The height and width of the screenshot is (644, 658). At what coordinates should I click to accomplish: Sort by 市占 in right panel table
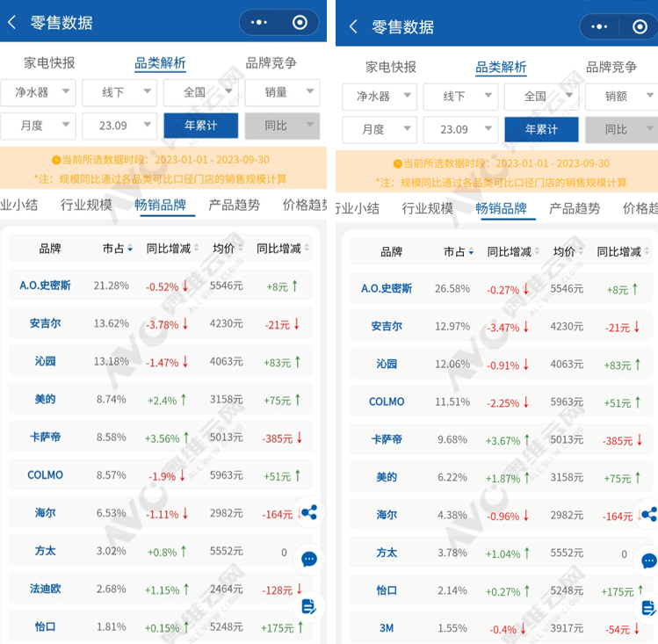coord(459,252)
